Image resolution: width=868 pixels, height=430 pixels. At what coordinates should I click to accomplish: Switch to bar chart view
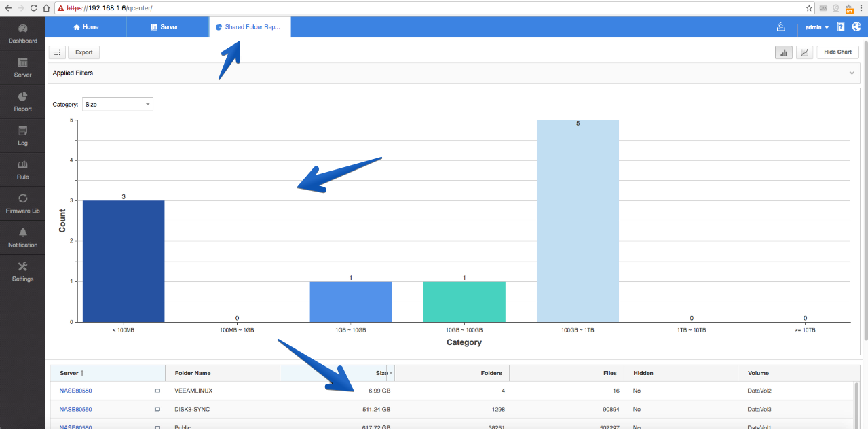[784, 52]
